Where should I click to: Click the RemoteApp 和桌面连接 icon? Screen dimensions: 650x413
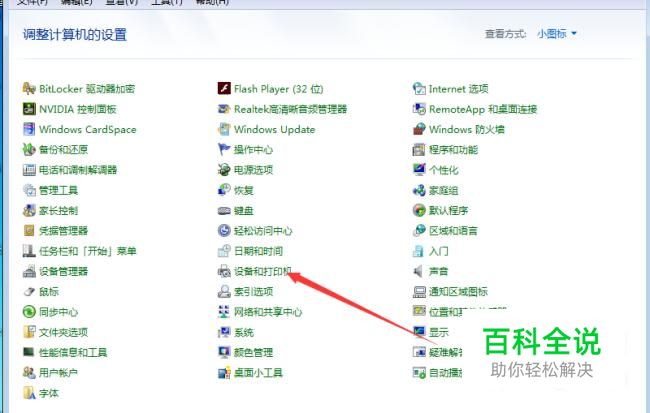[x=419, y=109]
